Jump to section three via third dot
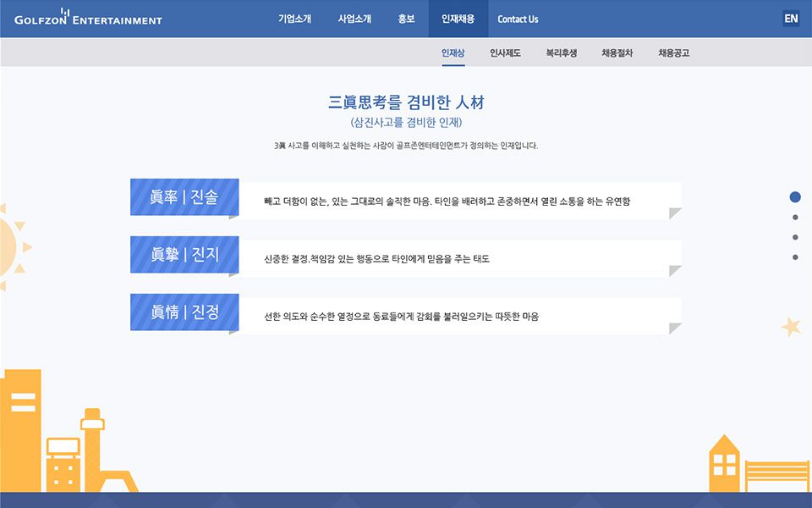The image size is (812, 508). point(795,237)
